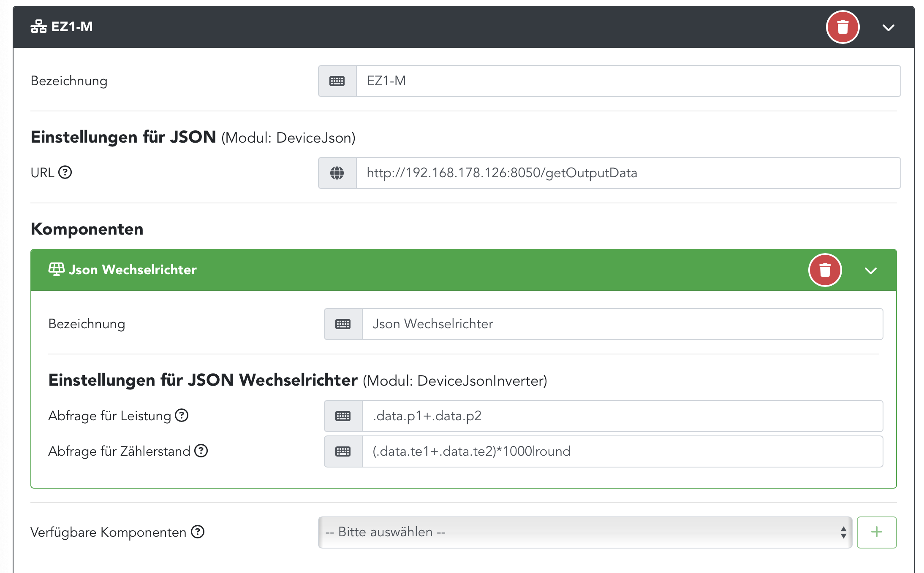The height and width of the screenshot is (573, 924).
Task: Click the component Bezeichnung Json Wechselrichter field
Action: click(x=622, y=324)
